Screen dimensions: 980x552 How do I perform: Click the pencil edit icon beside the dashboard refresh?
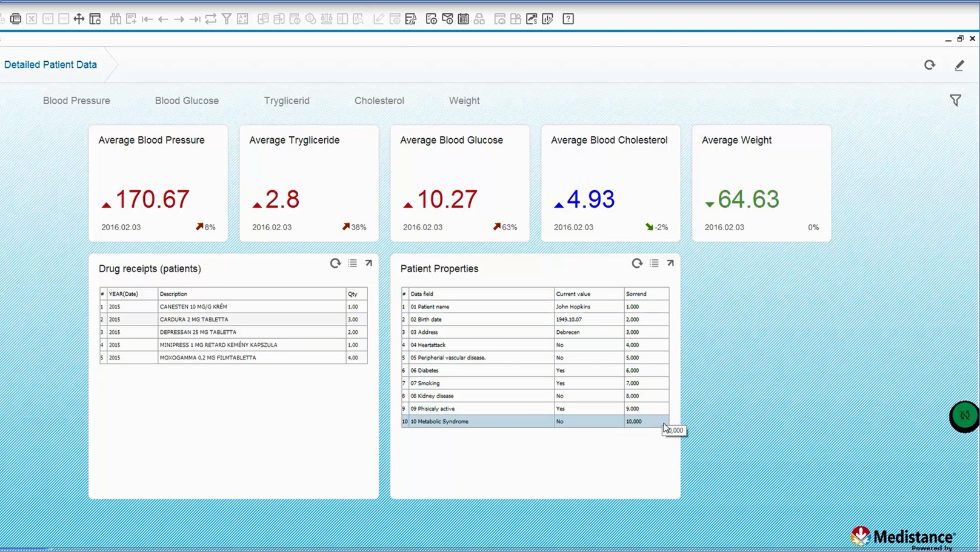pos(959,65)
